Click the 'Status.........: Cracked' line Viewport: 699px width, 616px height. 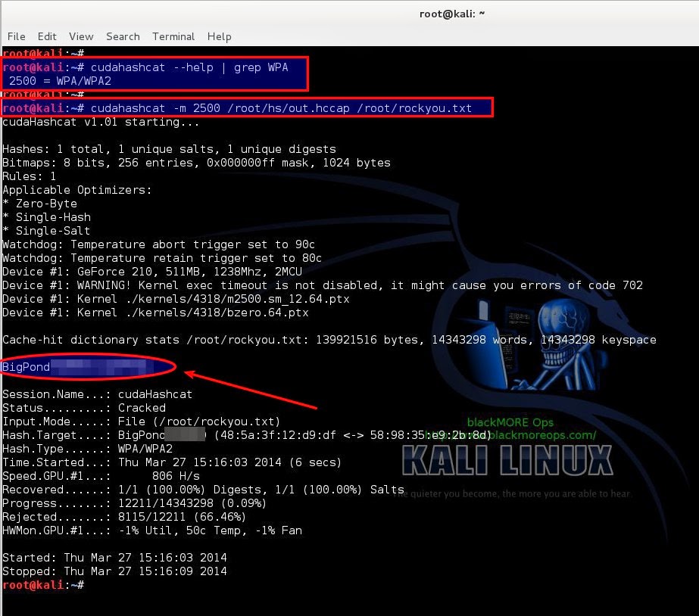tap(84, 408)
